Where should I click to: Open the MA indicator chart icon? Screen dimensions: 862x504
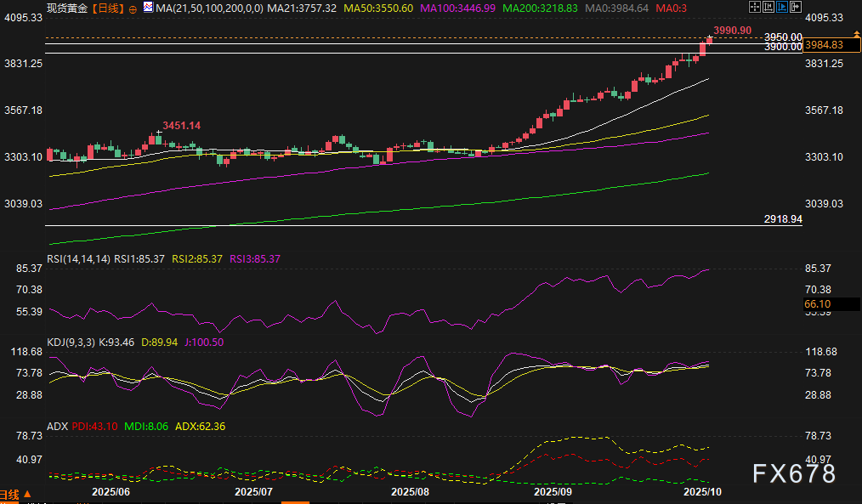pyautogui.click(x=147, y=8)
